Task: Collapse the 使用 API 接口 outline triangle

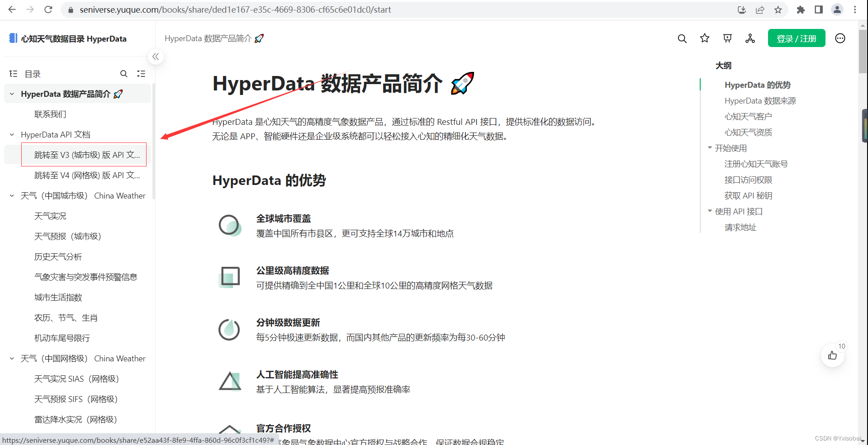Action: 710,211
